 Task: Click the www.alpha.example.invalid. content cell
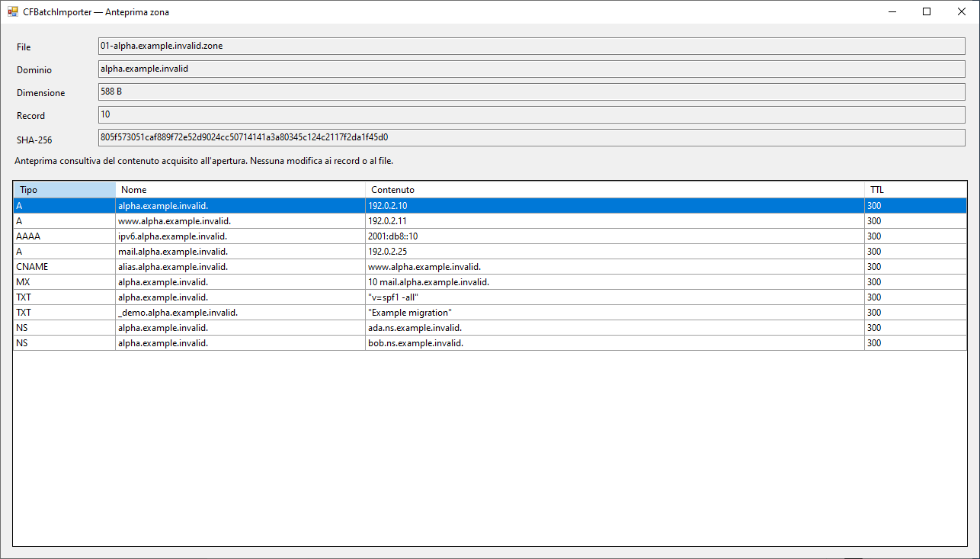click(615, 267)
